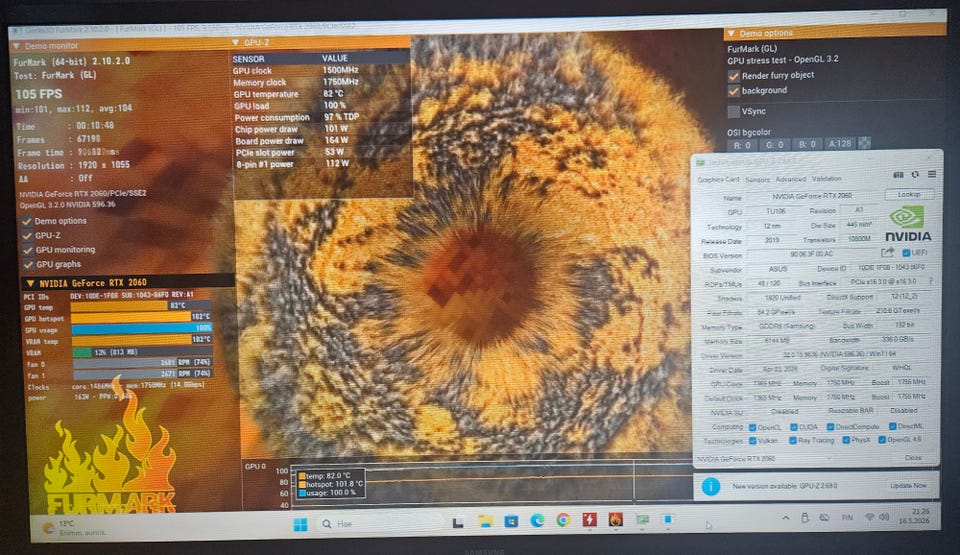Click the FIN language indicator
The image size is (960, 555).
click(x=847, y=518)
